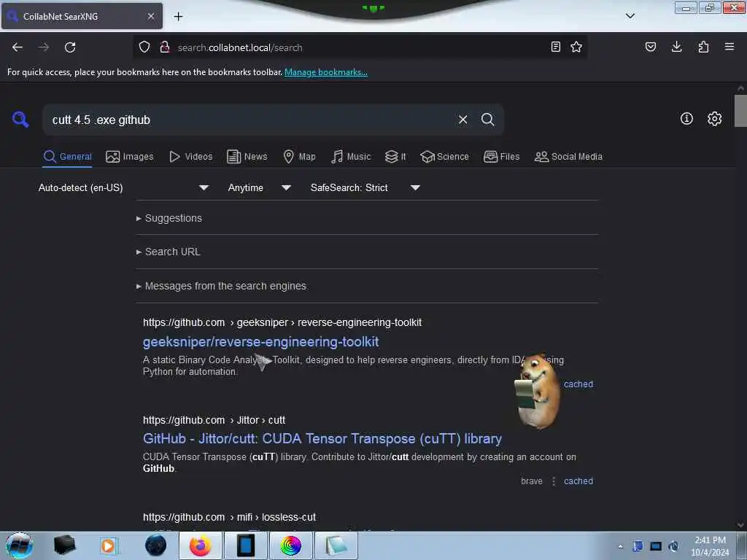Image resolution: width=747 pixels, height=560 pixels.
Task: Bookmark this page with the star icon
Action: (x=576, y=47)
